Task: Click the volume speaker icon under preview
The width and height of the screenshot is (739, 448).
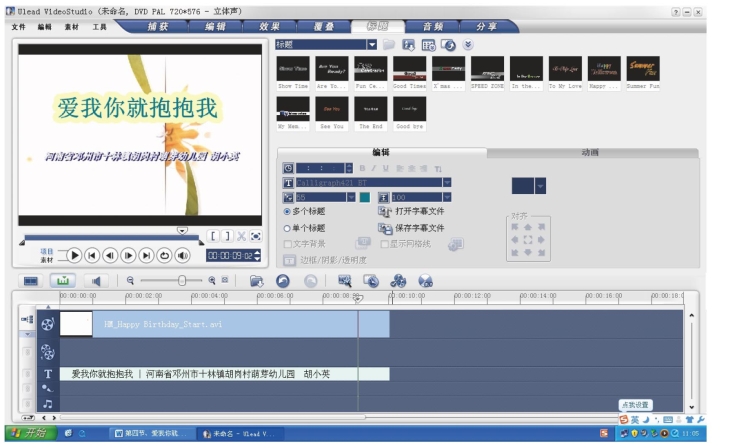Action: 183,255
